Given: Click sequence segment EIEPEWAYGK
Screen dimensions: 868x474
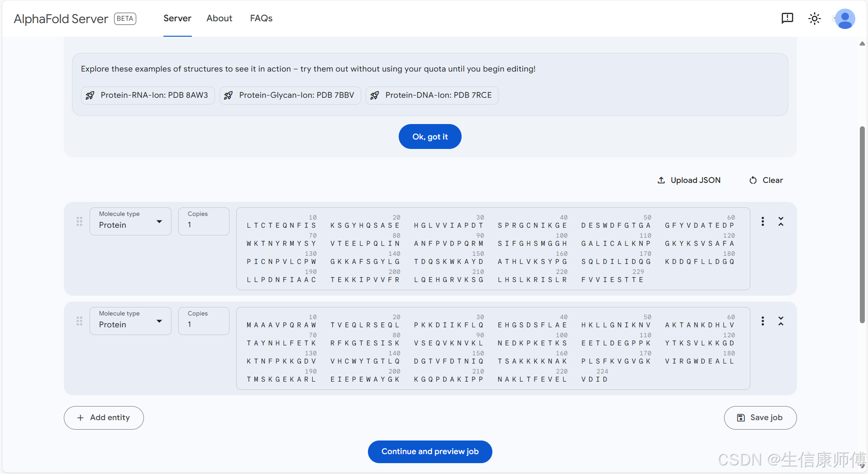Looking at the screenshot, I should 365,379.
